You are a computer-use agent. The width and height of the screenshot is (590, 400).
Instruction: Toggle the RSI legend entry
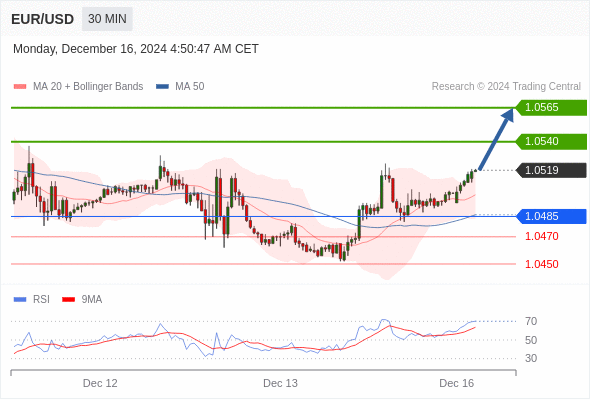[32, 300]
